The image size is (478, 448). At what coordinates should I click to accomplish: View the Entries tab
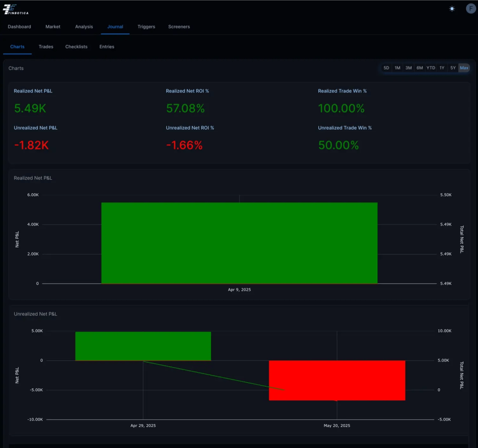[x=106, y=47]
